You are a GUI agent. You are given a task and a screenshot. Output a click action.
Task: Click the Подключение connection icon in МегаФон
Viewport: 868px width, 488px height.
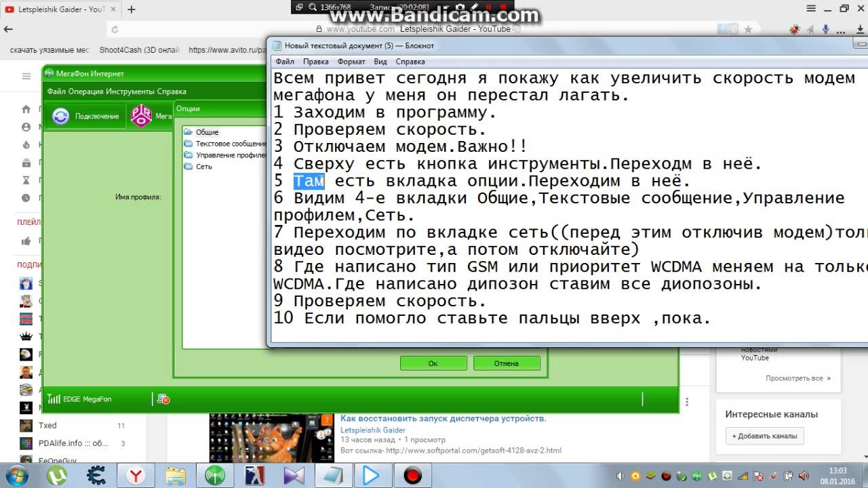click(61, 116)
